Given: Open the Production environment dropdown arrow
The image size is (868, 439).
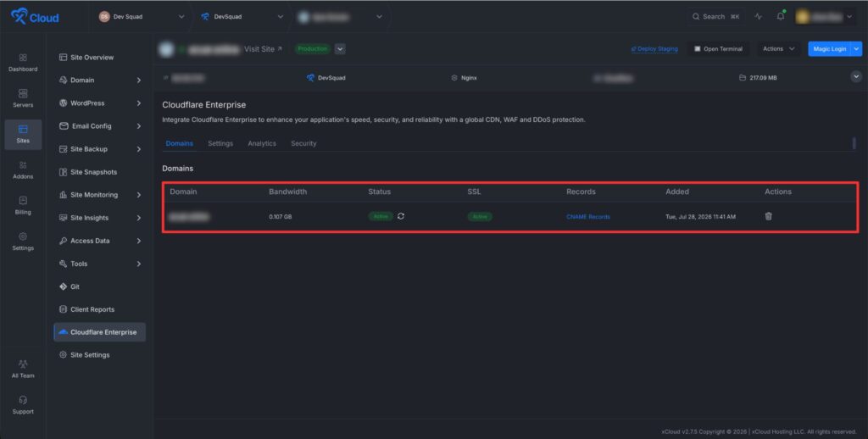Looking at the screenshot, I should click(x=341, y=48).
